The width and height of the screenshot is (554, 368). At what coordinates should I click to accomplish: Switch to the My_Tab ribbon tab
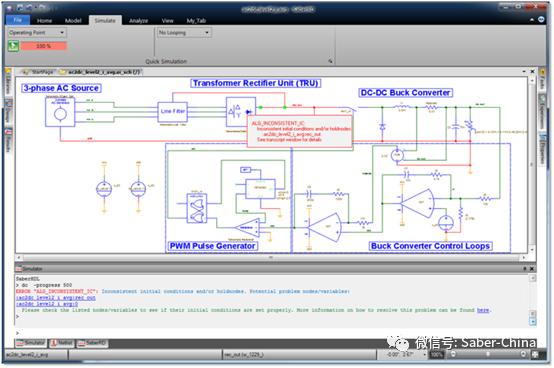tap(196, 20)
